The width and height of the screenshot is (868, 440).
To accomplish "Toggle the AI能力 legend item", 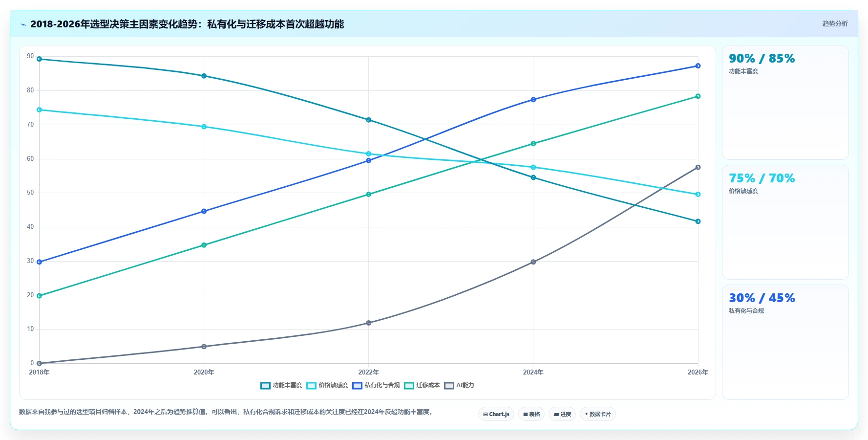I will pyautogui.click(x=459, y=385).
